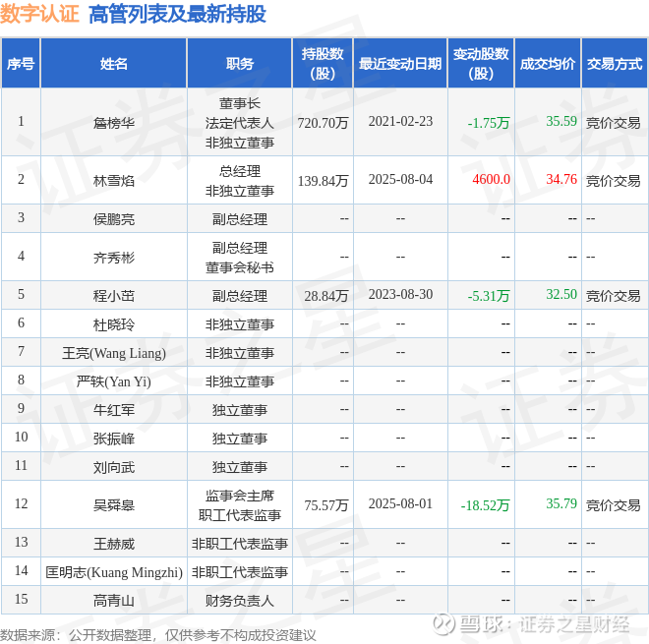Screen dimensions: 649x644
Task: Click the 持股数(股) column header
Action: [323, 63]
